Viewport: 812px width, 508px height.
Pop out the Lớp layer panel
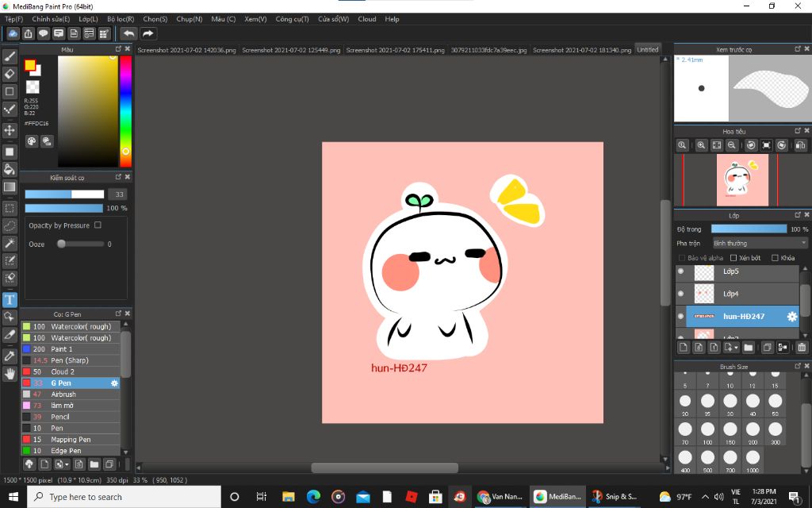point(798,214)
